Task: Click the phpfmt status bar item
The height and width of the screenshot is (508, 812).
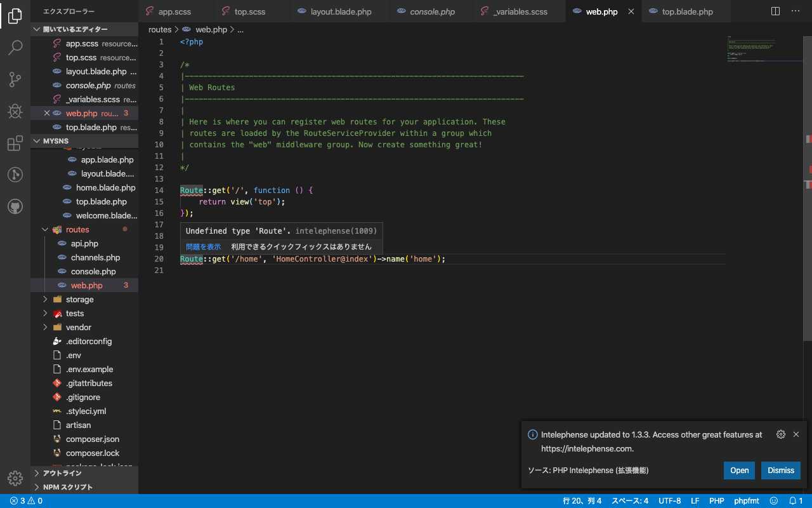Action: pyautogui.click(x=747, y=501)
